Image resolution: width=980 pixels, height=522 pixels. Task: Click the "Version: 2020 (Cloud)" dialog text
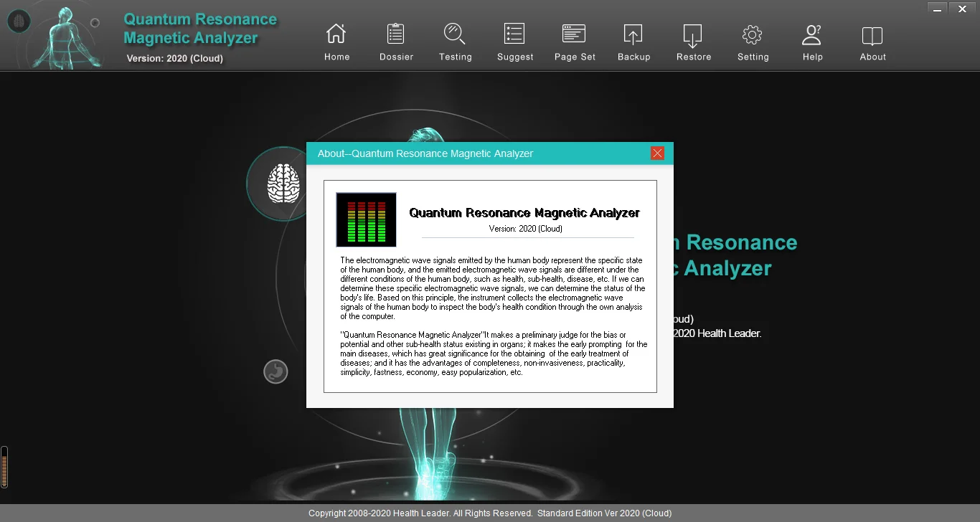click(526, 229)
